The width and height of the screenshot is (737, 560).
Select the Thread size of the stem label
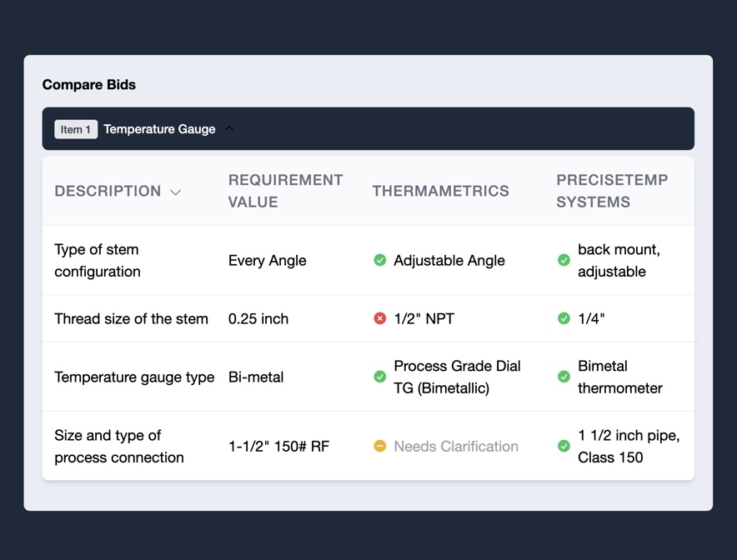(131, 319)
